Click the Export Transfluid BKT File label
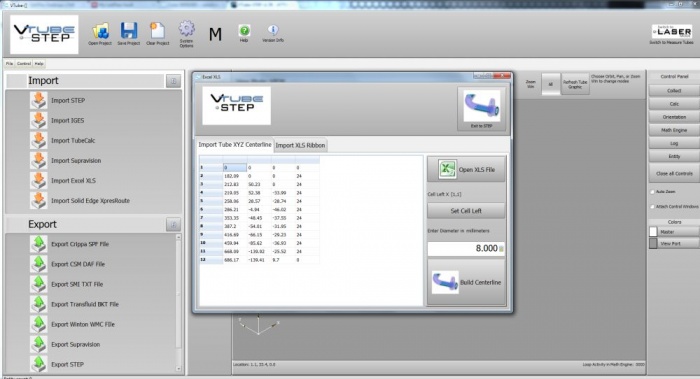This screenshot has width=700, height=379. coord(85,304)
